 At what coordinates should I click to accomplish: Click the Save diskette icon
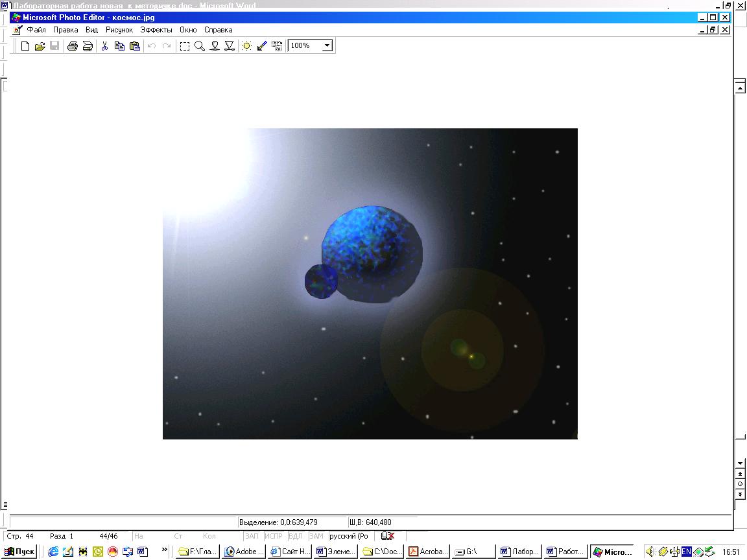54,46
